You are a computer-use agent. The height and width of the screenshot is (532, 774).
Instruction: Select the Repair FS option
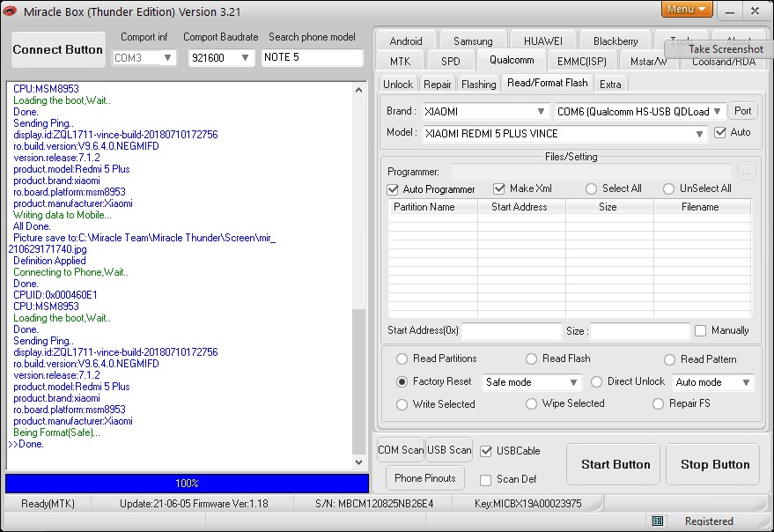(658, 403)
